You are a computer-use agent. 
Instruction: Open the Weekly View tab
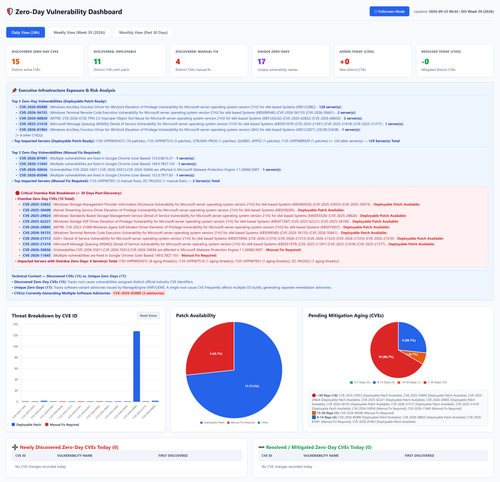click(x=79, y=32)
